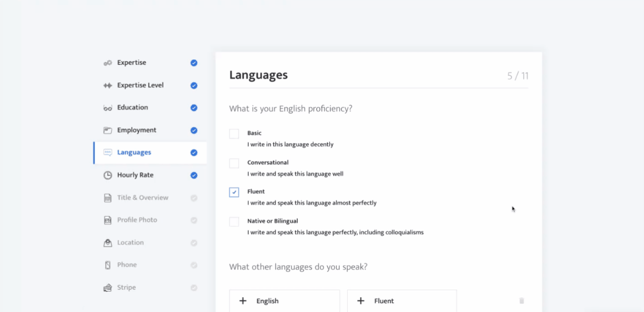Click the Expertise gears icon
This screenshot has height=312, width=644.
108,63
